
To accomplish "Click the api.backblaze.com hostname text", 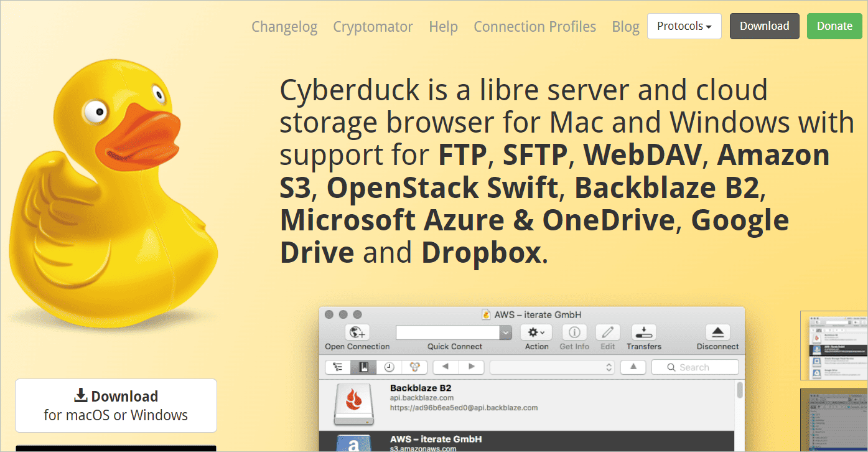I will [x=422, y=398].
